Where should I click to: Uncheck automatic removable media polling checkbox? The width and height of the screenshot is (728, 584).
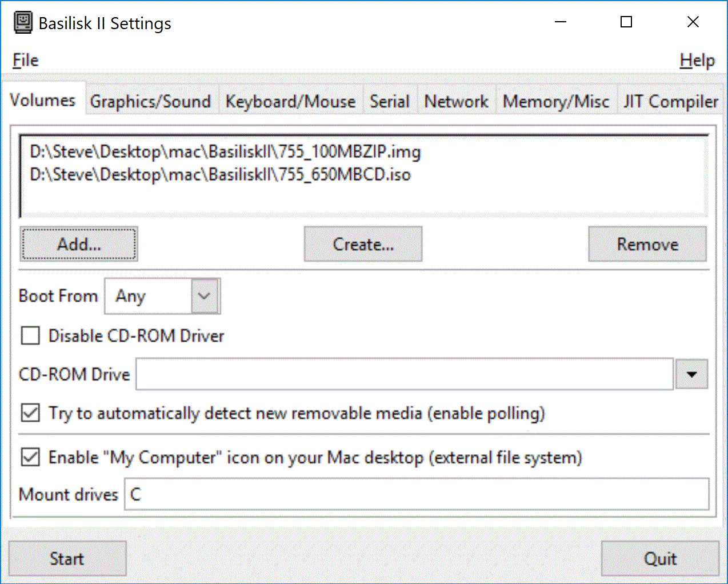(30, 413)
